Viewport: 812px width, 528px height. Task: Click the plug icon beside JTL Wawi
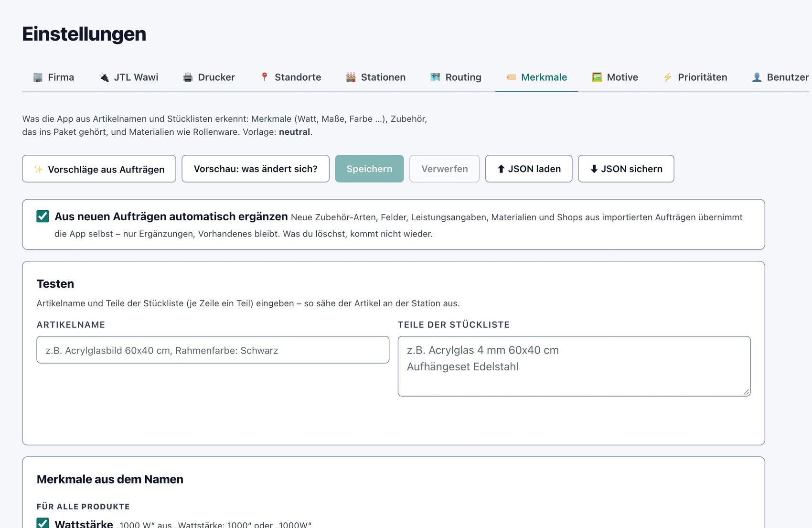point(104,77)
